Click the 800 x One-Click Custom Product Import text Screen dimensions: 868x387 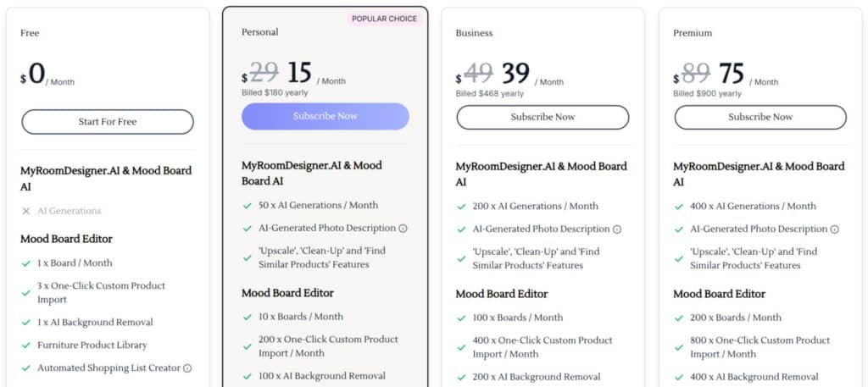tap(759, 346)
